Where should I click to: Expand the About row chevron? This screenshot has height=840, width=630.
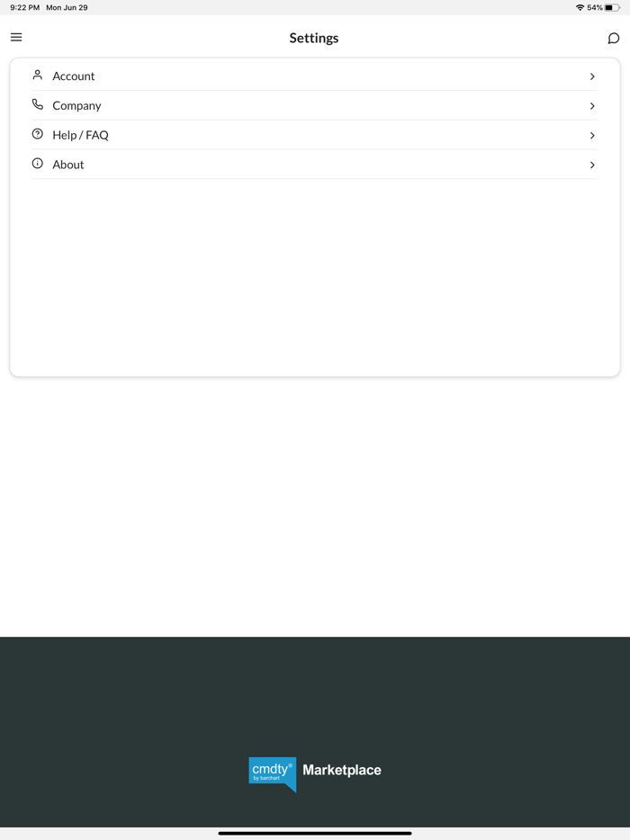(x=592, y=165)
